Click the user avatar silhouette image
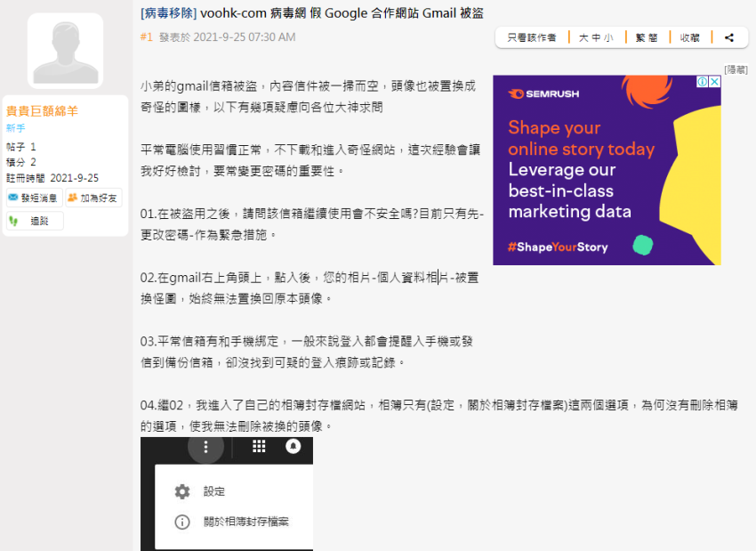756x551 pixels. coord(65,51)
